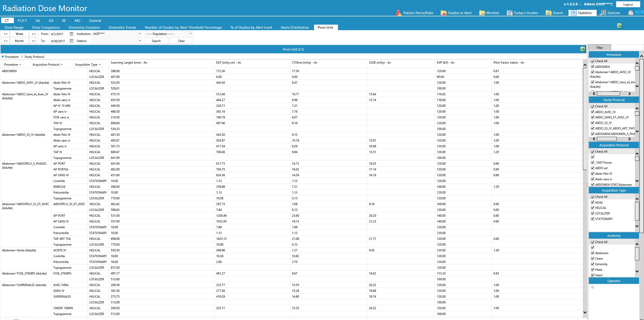644x320 pixels.
Task: Open the Studies in Alert folder icon
Action: tap(443, 13)
